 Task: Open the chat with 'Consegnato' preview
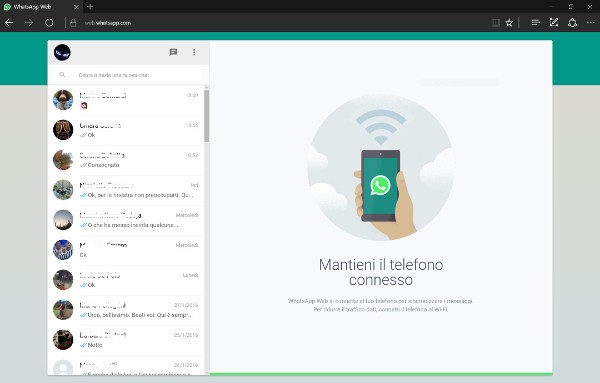point(126,160)
